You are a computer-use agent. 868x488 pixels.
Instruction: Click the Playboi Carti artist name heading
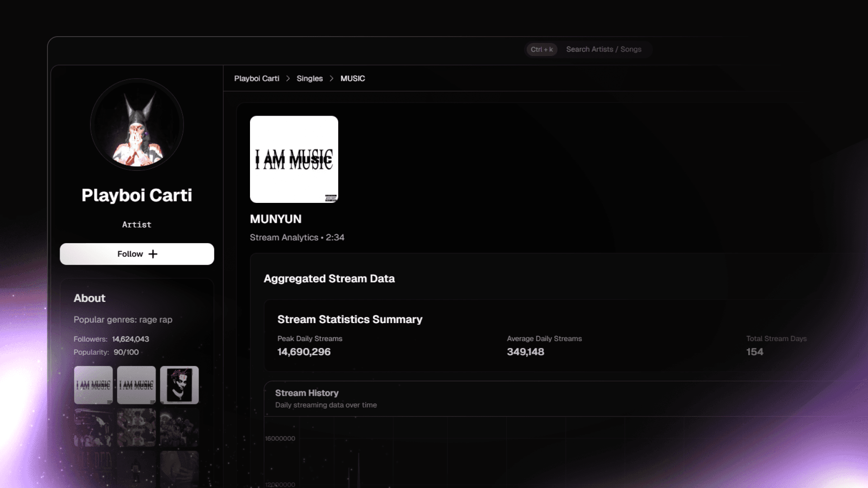(x=137, y=195)
